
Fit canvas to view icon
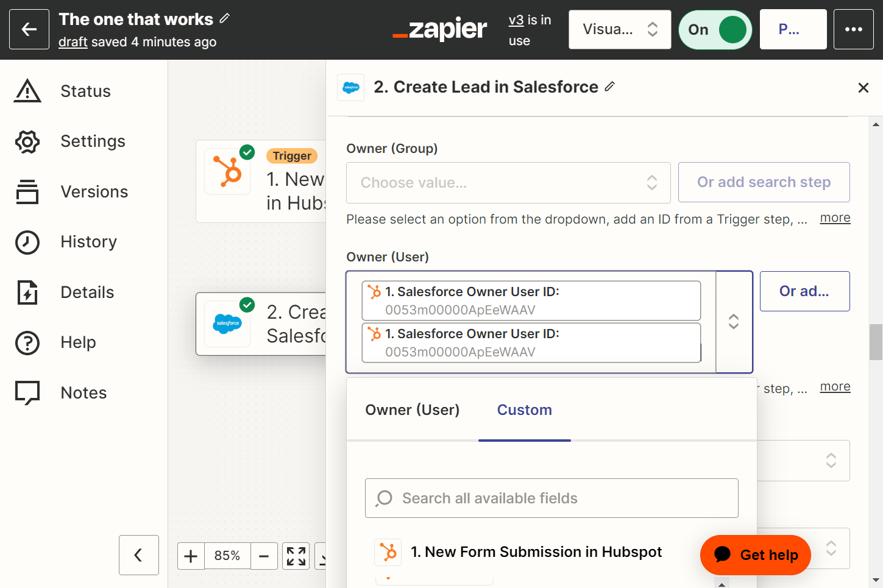tap(296, 556)
